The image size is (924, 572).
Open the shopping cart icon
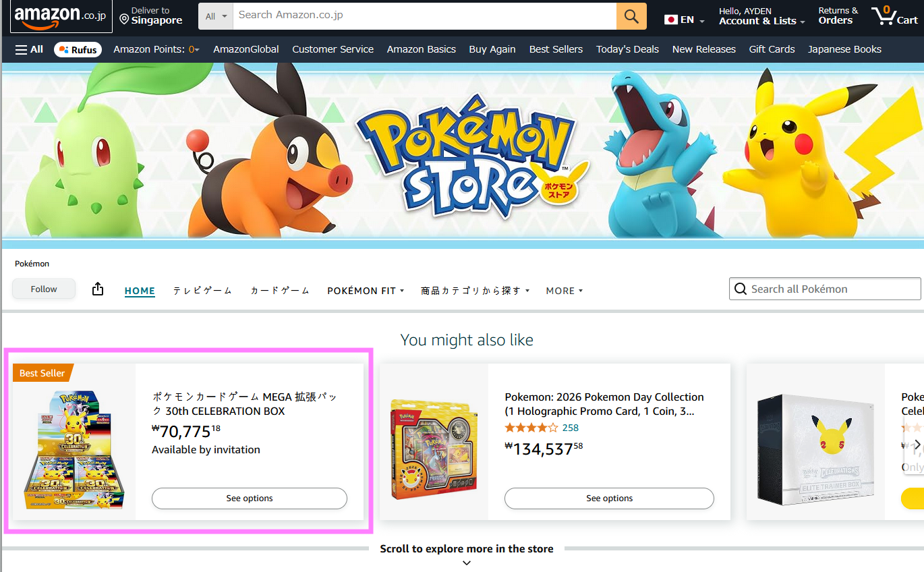click(x=894, y=16)
